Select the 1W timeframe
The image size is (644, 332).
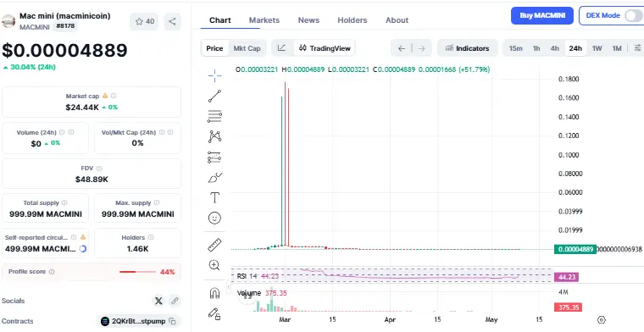597,48
